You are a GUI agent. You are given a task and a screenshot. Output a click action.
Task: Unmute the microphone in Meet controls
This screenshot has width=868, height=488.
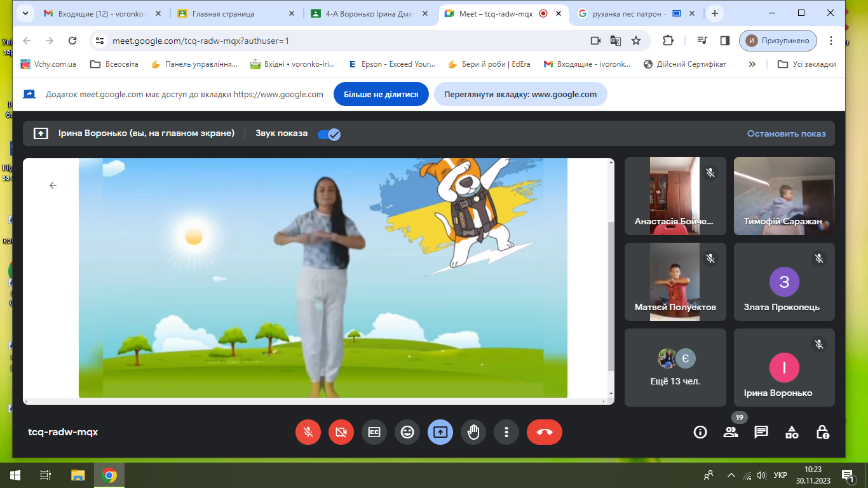[x=308, y=432]
